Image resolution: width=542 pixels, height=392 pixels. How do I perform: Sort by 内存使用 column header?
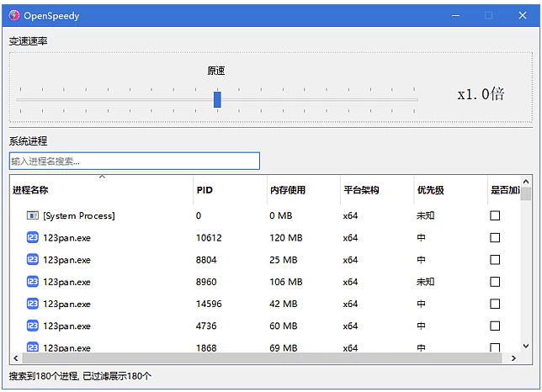[287, 190]
